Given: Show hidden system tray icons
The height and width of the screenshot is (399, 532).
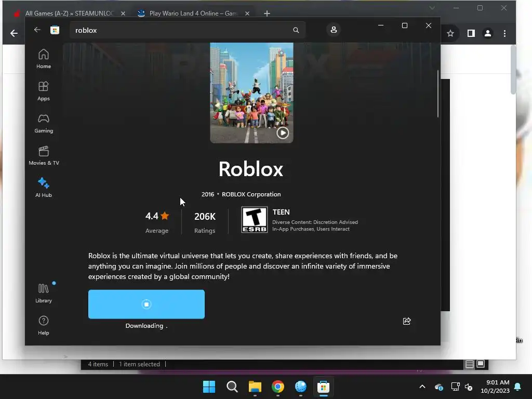Looking at the screenshot, I should click(422, 387).
